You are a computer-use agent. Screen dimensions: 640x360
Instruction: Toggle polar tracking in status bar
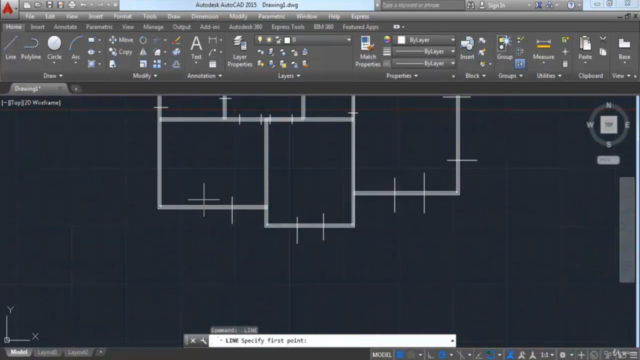442,355
